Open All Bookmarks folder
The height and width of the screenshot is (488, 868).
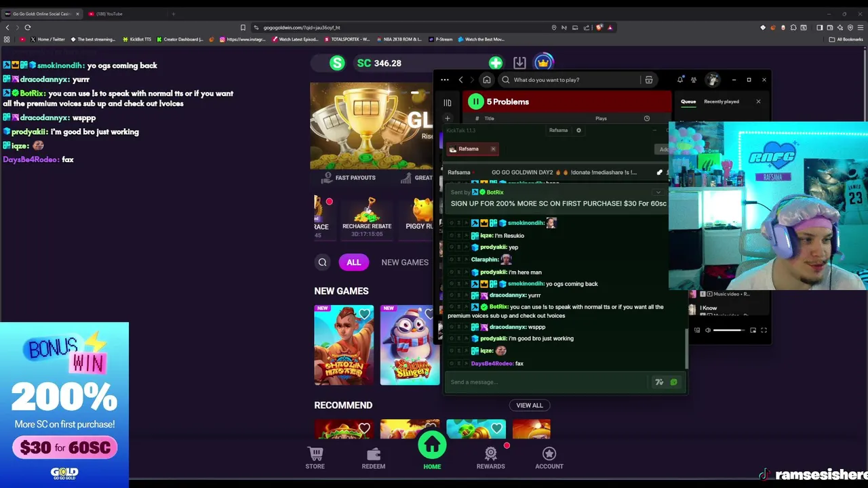pos(846,39)
